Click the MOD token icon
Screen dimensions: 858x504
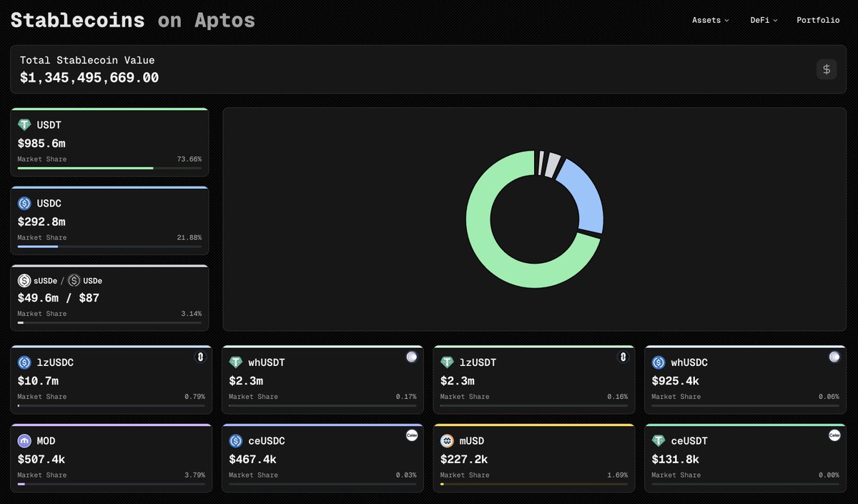point(24,441)
